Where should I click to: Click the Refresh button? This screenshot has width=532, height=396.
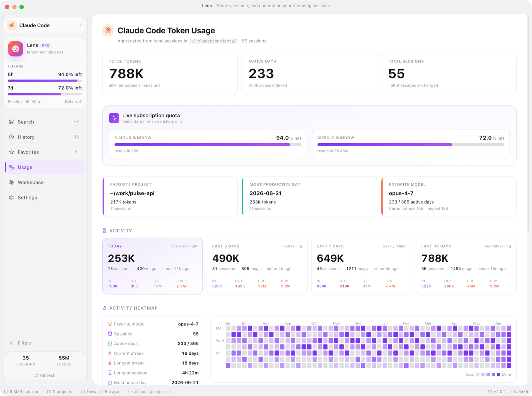[45, 375]
